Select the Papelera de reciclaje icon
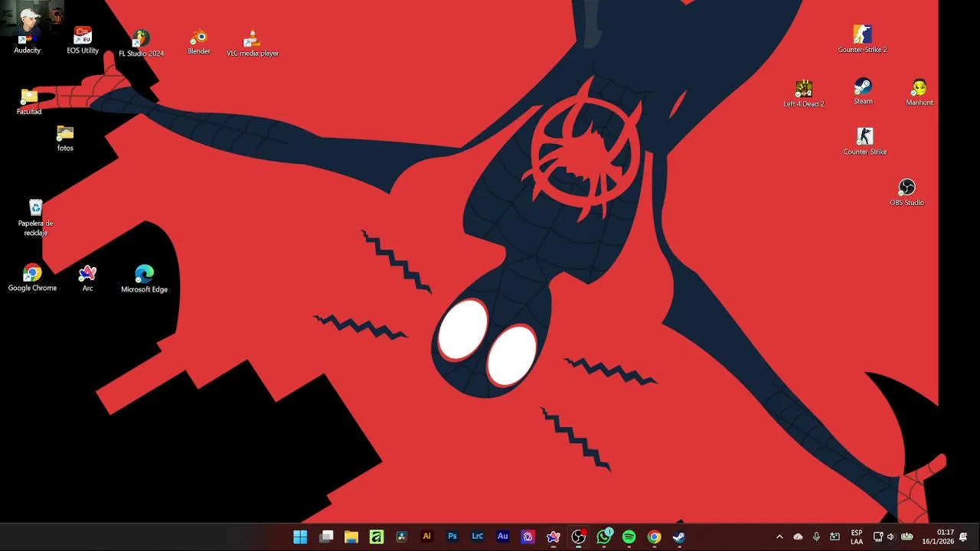 point(35,217)
